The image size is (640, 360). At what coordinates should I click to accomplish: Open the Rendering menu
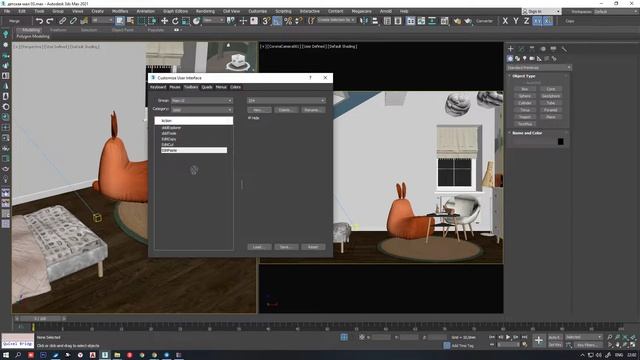[x=205, y=11]
